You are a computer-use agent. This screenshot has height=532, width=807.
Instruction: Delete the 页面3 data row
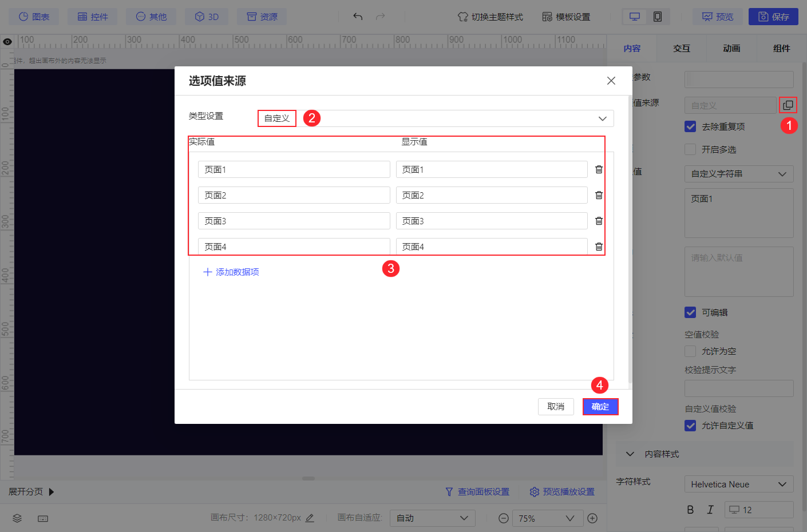[x=599, y=221]
